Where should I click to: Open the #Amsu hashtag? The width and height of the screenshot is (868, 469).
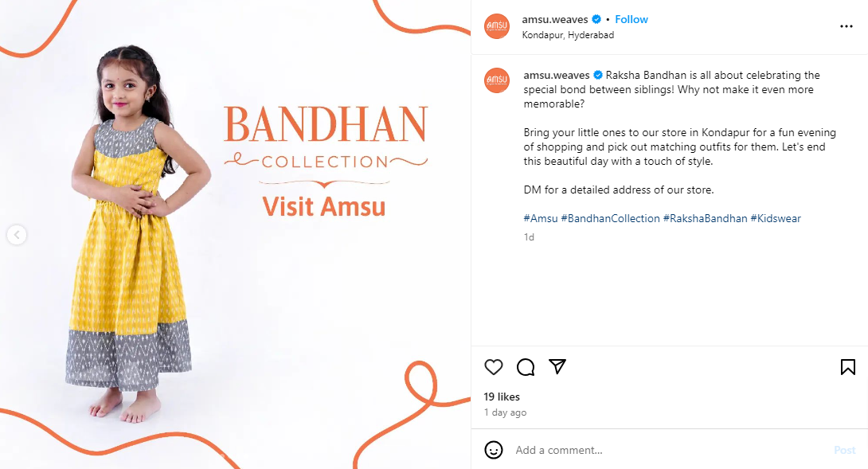(x=540, y=218)
